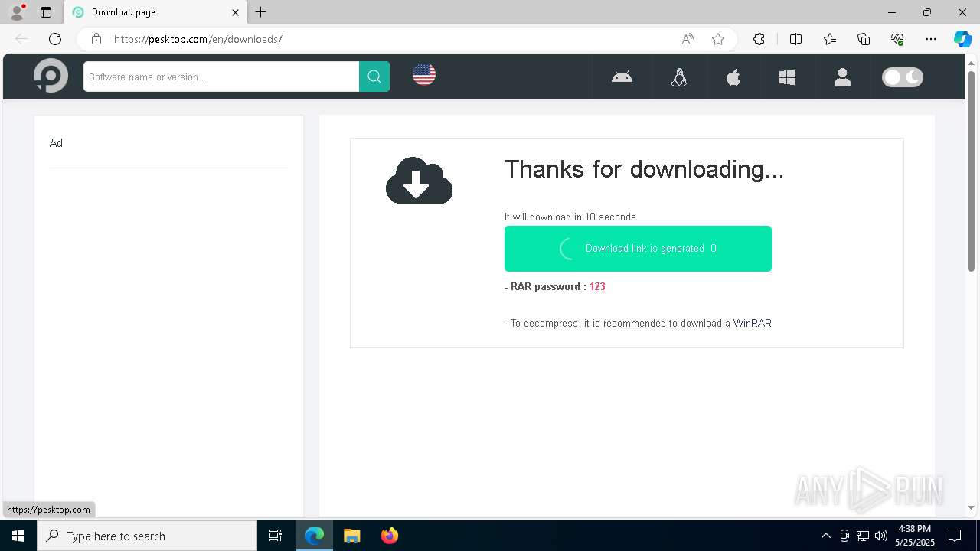Click the Pesktop logo in the header
The width and height of the screenshot is (980, 551).
click(x=51, y=77)
